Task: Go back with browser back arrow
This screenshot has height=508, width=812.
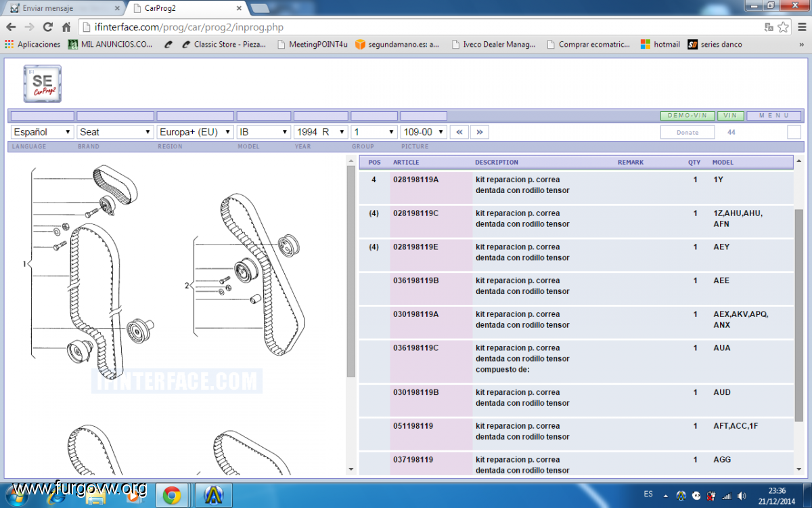Action: pos(11,27)
